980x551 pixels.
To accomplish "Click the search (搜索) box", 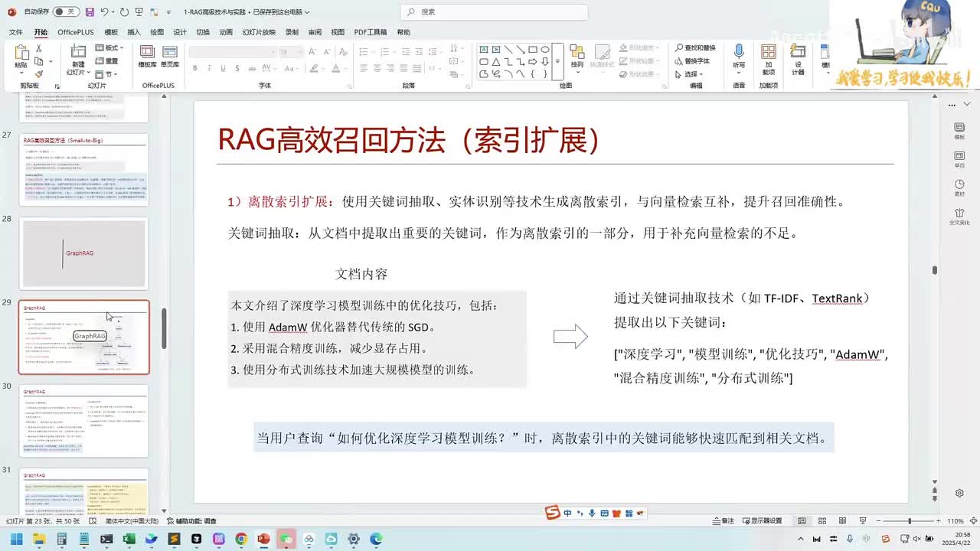I will [x=495, y=12].
